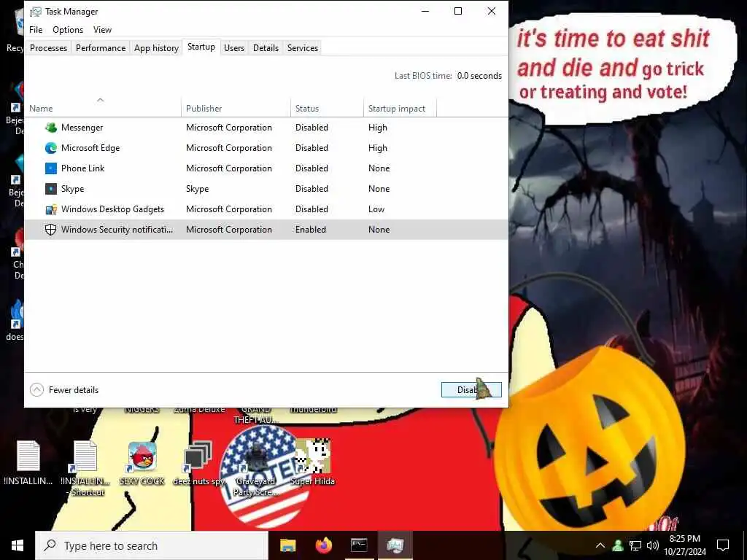Launch Firefox from the taskbar
The height and width of the screenshot is (560, 747).
(x=323, y=545)
